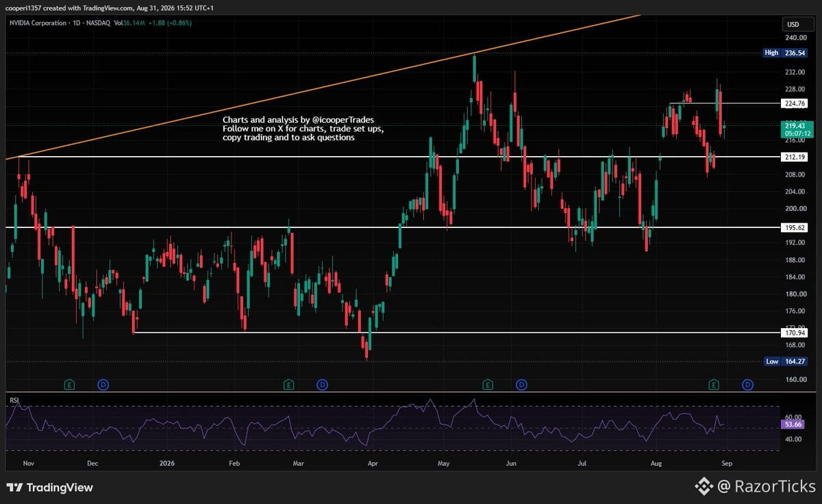The height and width of the screenshot is (504, 822).
Task: Click the dividend D marker in March
Action: click(322, 385)
